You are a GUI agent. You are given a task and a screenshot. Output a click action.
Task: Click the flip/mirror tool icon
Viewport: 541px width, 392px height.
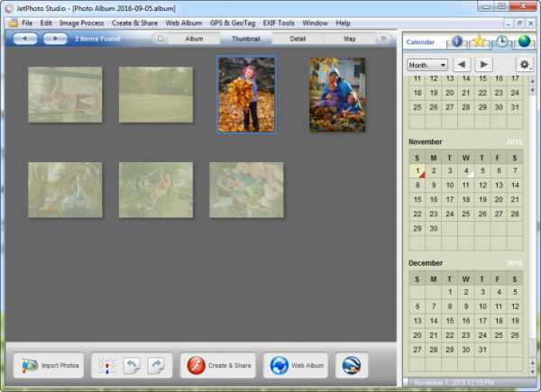coord(106,366)
